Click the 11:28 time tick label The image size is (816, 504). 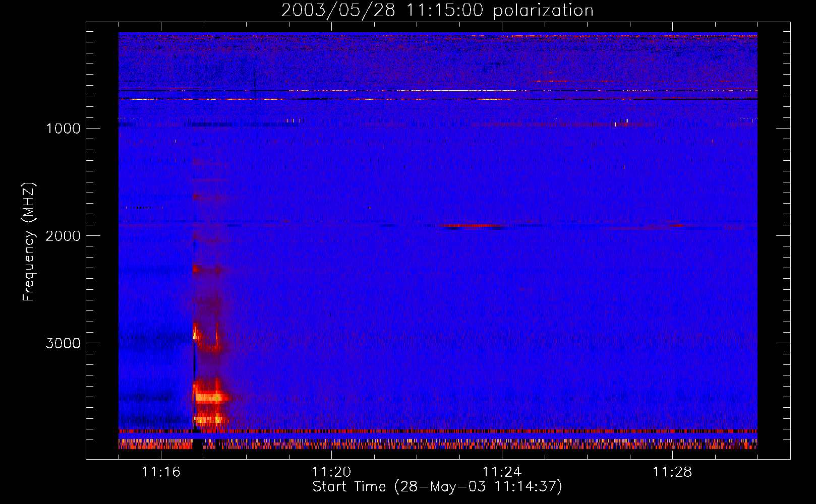(672, 472)
